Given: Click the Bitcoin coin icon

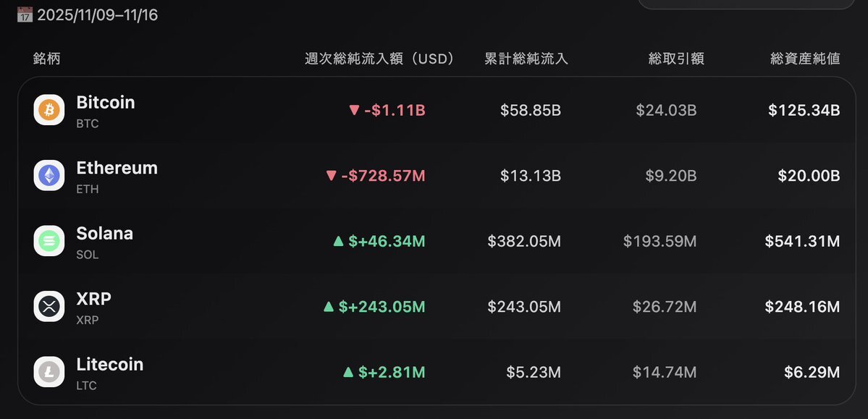Looking at the screenshot, I should click(49, 111).
